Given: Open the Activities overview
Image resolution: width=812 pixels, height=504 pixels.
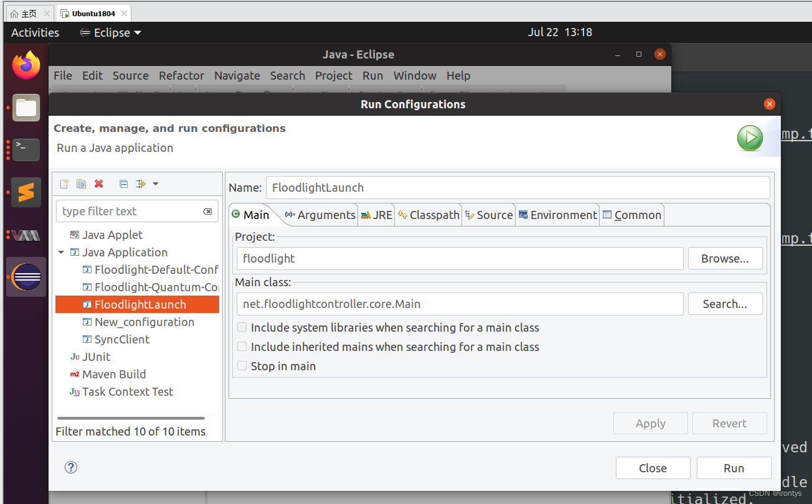Looking at the screenshot, I should tap(35, 32).
